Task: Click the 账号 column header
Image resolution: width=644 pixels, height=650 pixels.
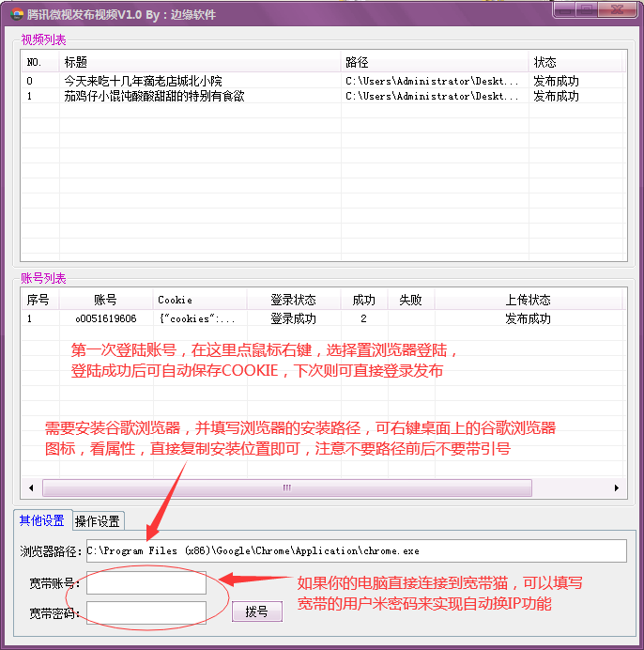Action: (x=106, y=300)
